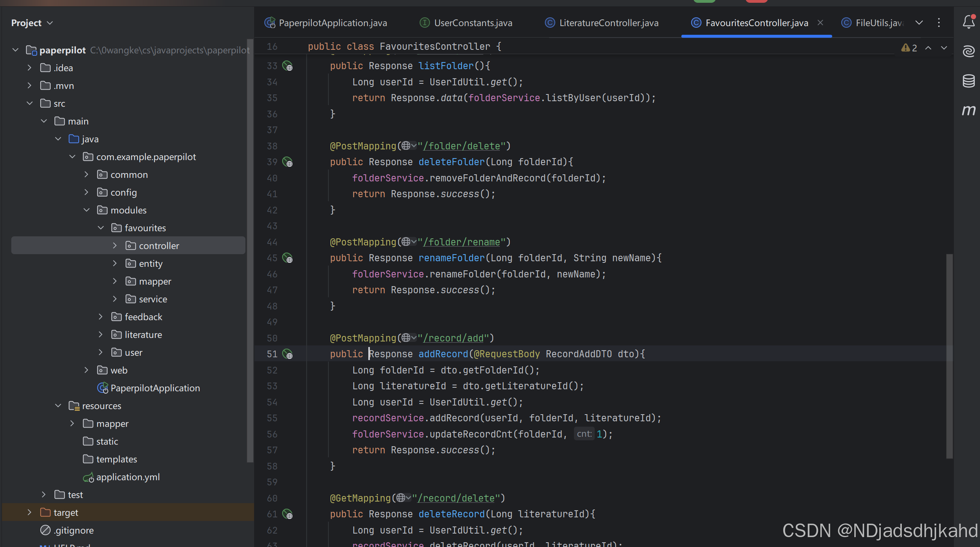Jump to next highlighted problem arrow
The width and height of the screenshot is (980, 547).
pyautogui.click(x=944, y=48)
